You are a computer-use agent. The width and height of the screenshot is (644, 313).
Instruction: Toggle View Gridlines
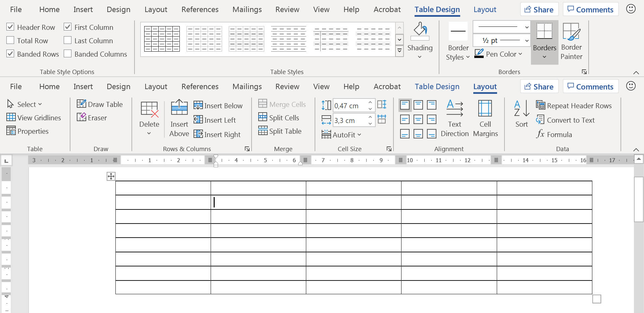[x=34, y=118]
